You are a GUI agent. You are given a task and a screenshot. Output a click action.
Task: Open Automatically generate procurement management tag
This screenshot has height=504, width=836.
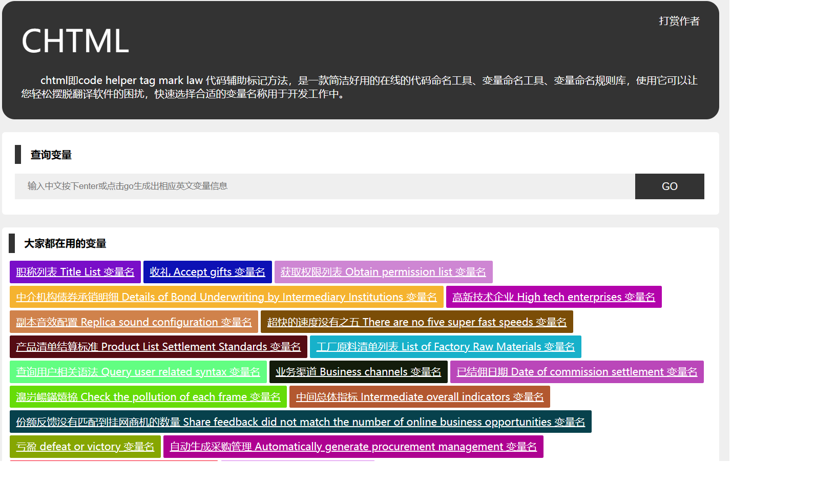pos(353,447)
